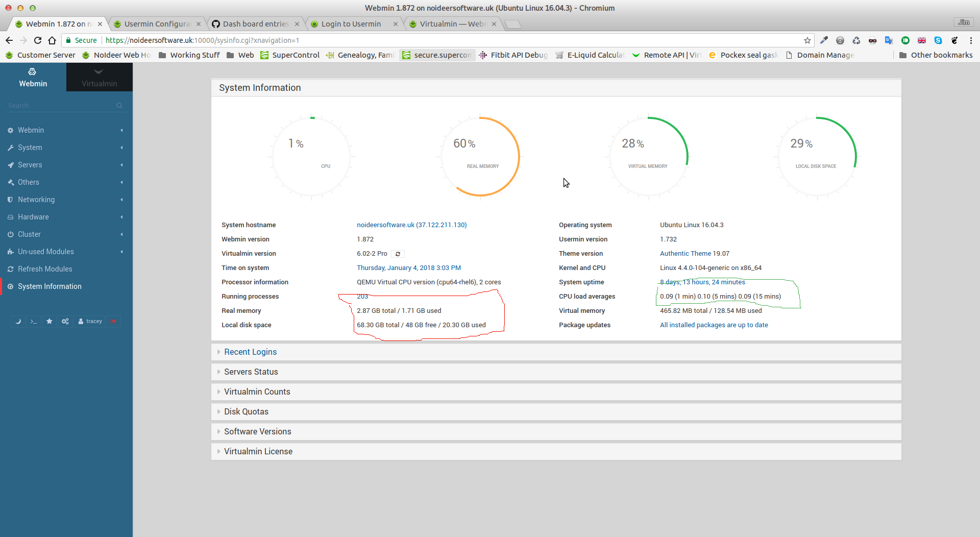This screenshot has width=980, height=537.
Task: Open theme settings cogs icon in sidebar
Action: point(65,321)
